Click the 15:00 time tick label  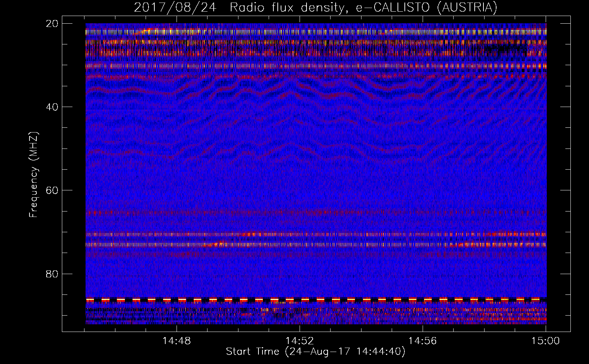[x=545, y=341]
